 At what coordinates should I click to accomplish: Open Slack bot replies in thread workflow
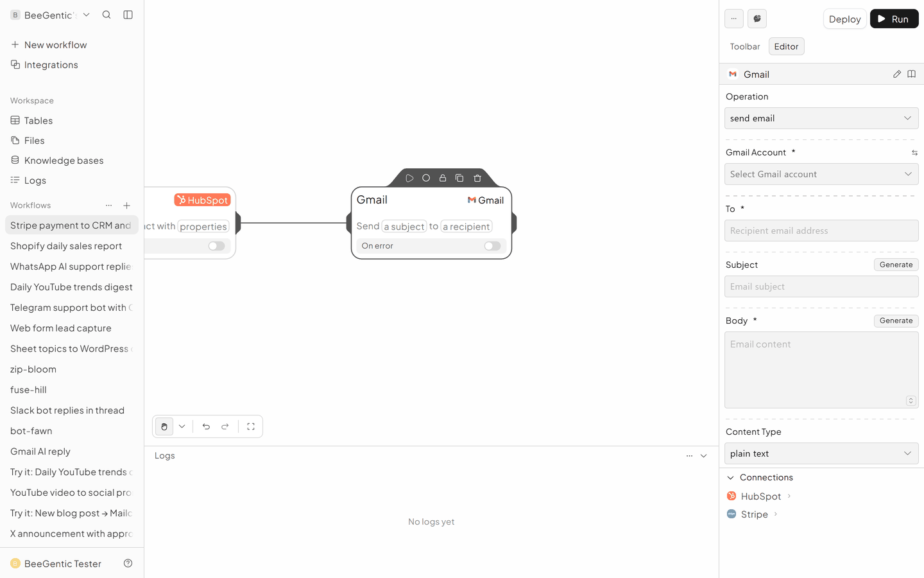(x=72, y=410)
